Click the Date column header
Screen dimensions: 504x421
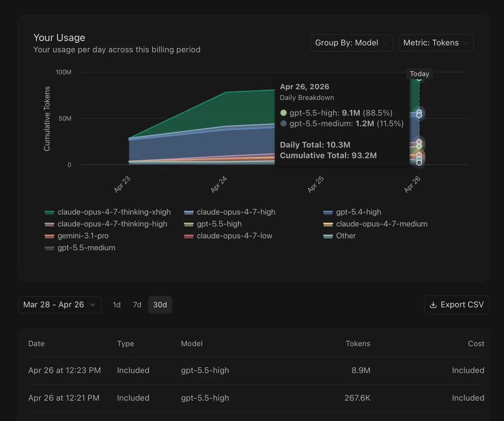coord(36,344)
